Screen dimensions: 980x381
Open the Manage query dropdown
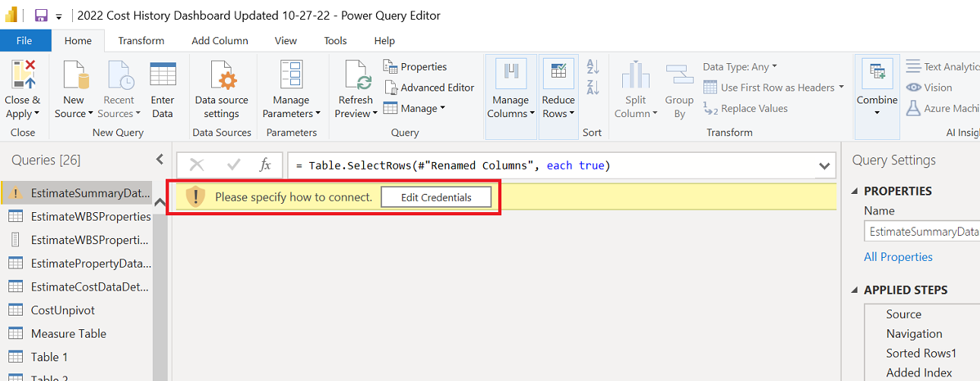click(414, 109)
